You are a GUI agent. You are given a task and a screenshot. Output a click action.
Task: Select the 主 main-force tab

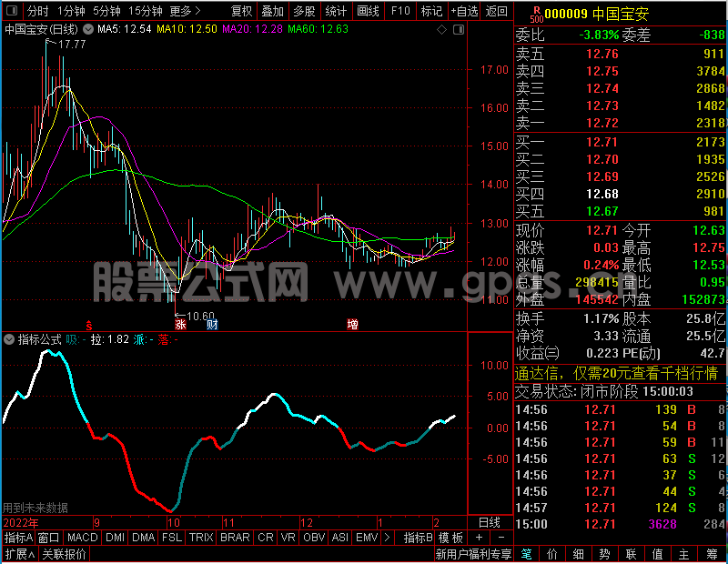pyautogui.click(x=683, y=554)
